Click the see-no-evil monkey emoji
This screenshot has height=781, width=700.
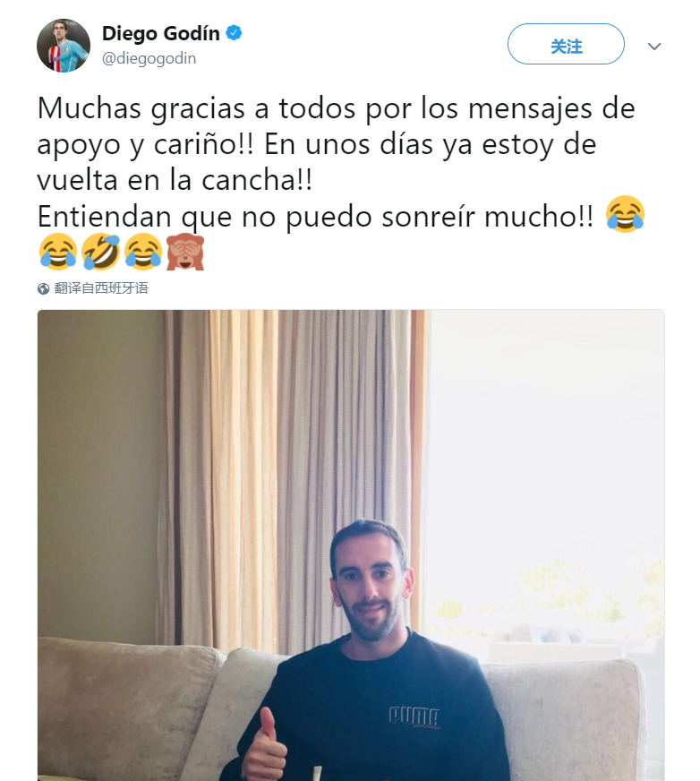(x=185, y=252)
